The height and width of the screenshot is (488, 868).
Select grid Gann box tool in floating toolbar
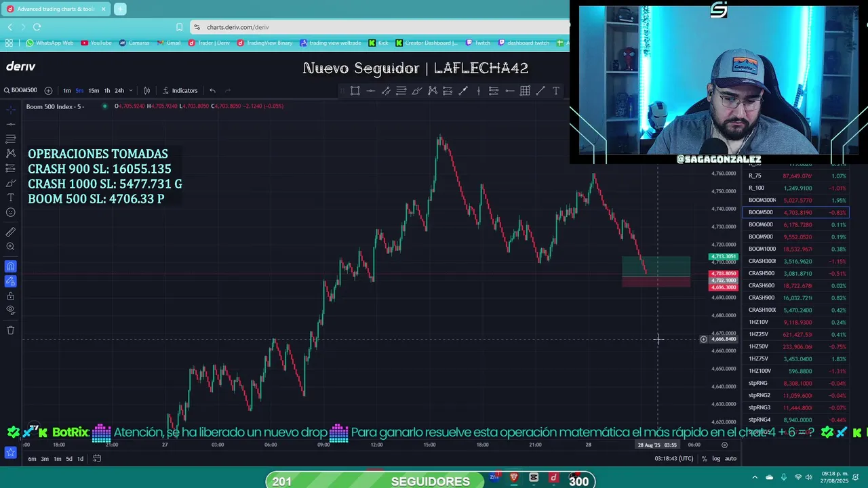(525, 91)
